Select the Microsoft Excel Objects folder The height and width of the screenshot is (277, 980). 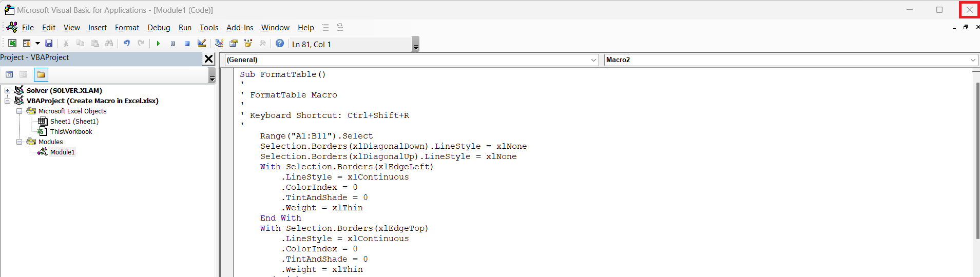coord(72,111)
